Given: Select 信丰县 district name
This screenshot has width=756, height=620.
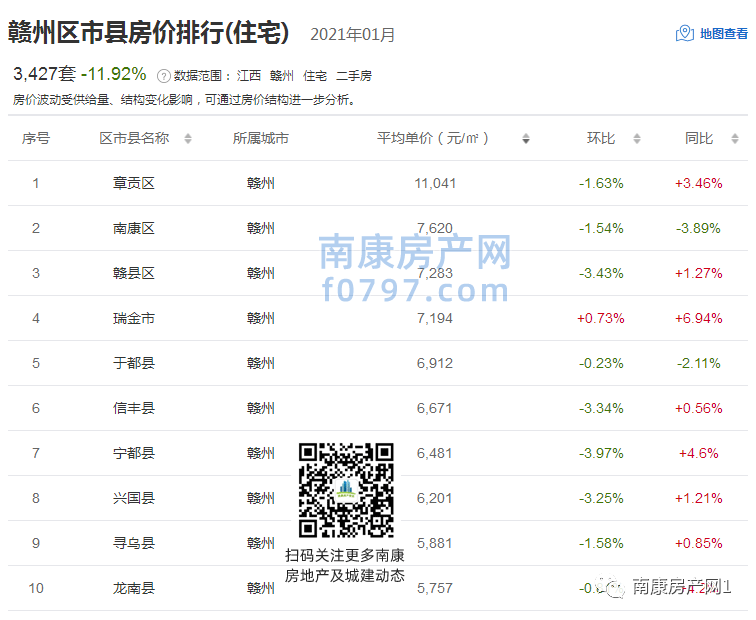Looking at the screenshot, I should (134, 408).
